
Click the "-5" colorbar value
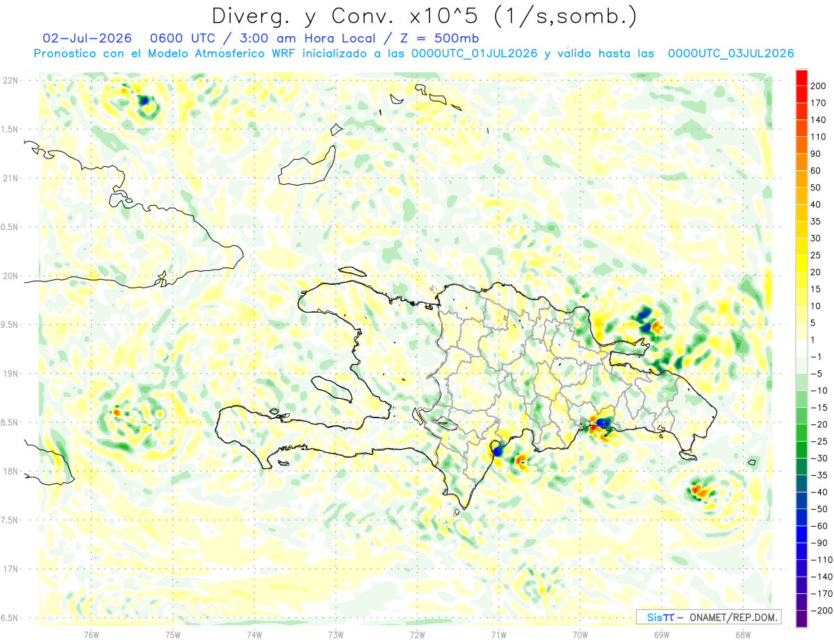817,374
